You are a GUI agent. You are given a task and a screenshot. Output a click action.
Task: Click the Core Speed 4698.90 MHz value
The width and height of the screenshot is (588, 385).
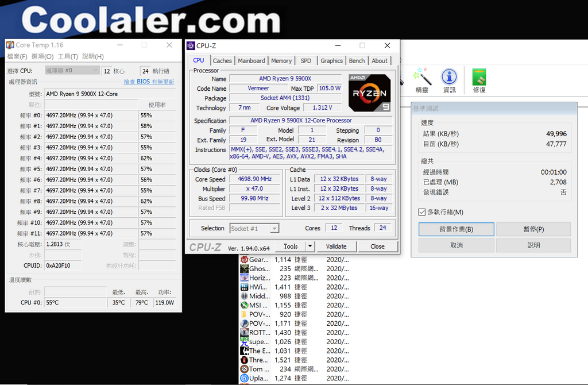click(254, 179)
